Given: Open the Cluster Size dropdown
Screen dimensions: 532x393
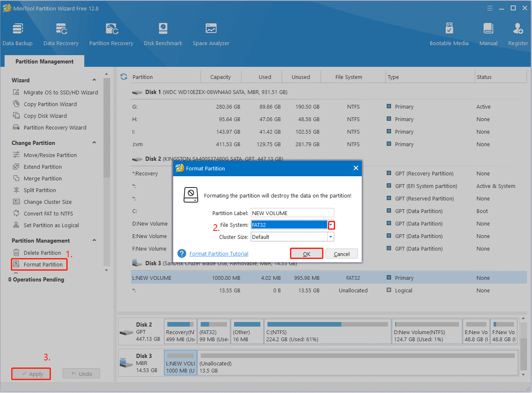Looking at the screenshot, I should click(331, 237).
